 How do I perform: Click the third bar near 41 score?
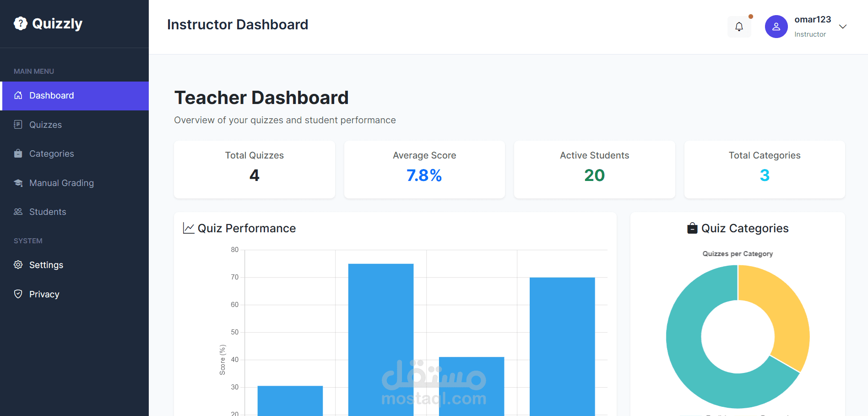point(472,386)
